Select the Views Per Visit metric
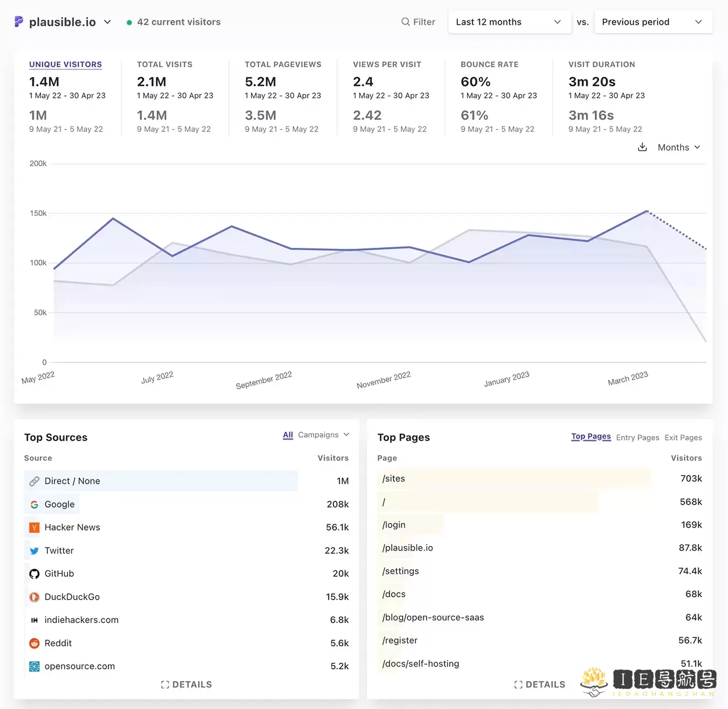Viewport: 728px width, 709px height. (x=387, y=64)
